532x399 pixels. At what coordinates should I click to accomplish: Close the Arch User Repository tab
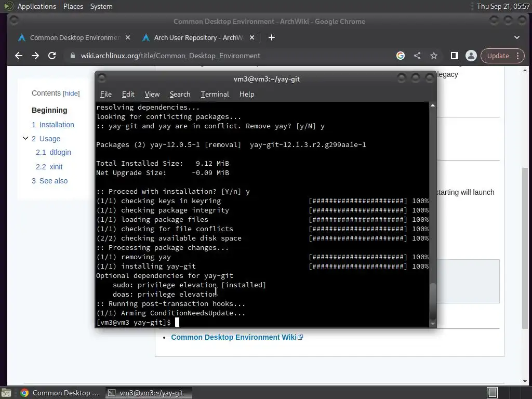point(252,37)
